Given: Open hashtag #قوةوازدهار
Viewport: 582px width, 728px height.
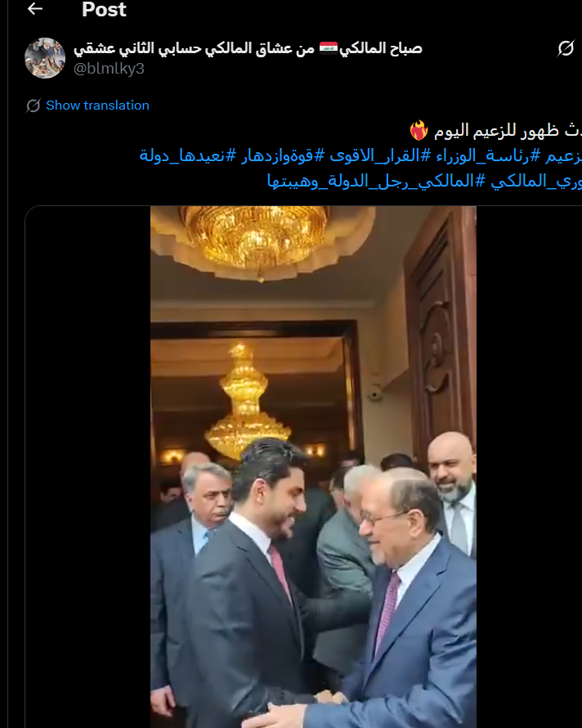Looking at the screenshot, I should [x=283, y=155].
